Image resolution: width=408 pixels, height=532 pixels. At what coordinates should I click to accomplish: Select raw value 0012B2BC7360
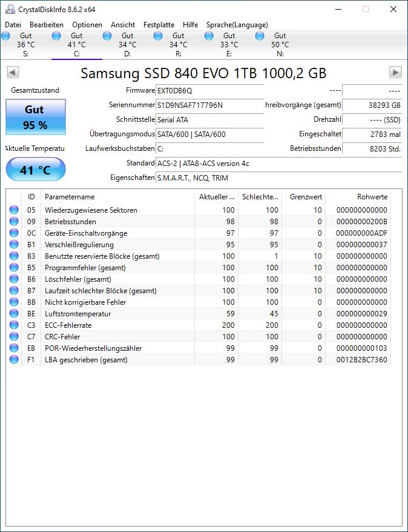click(361, 360)
